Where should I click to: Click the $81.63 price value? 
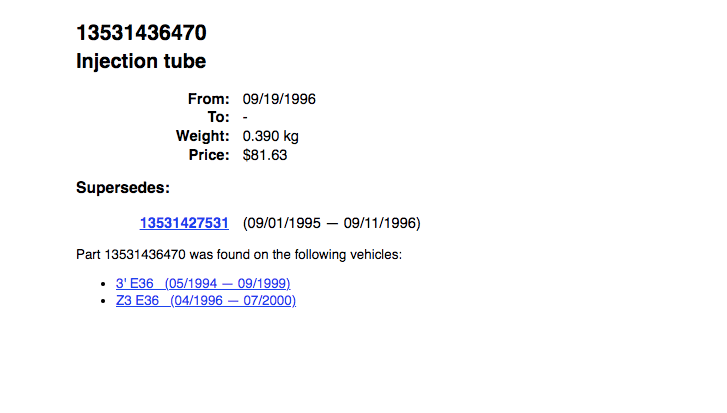click(x=265, y=155)
